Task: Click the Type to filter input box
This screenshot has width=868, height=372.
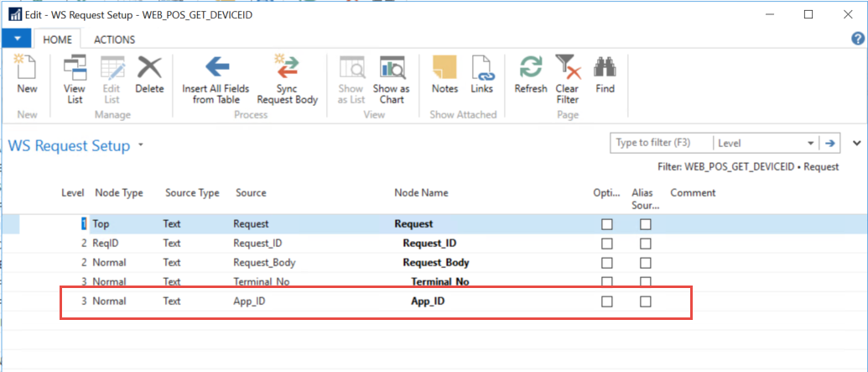Action: coord(661,144)
